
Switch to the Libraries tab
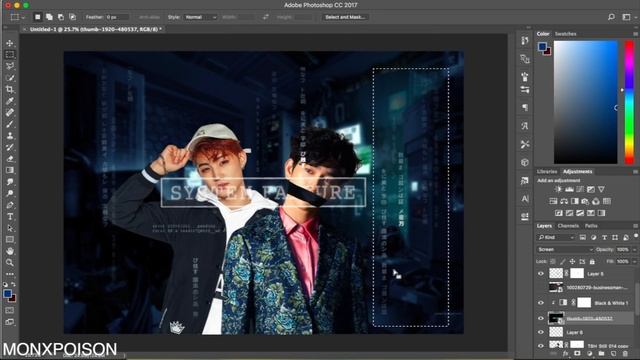tap(547, 171)
